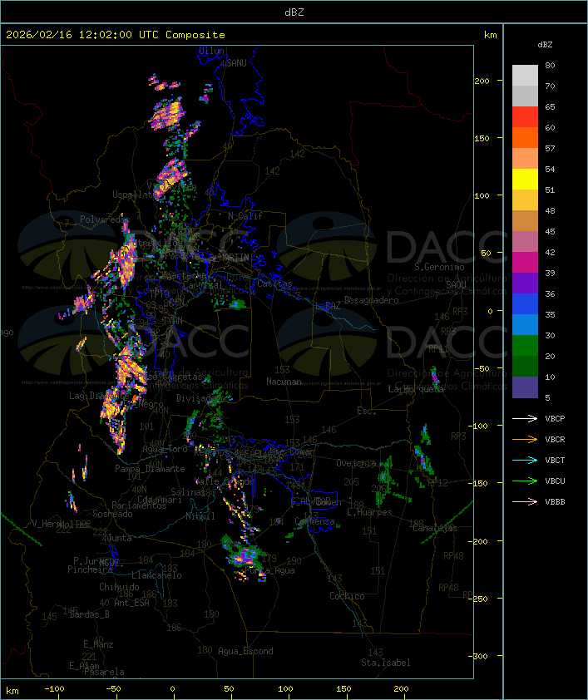Viewport: 588px width, 700px height.
Task: Click the S.Geronimo map label
Action: (x=439, y=267)
